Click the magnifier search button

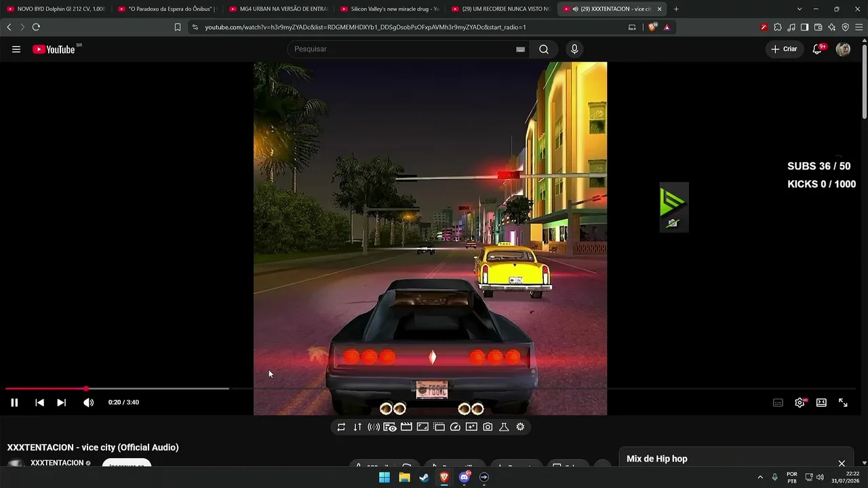coord(544,49)
